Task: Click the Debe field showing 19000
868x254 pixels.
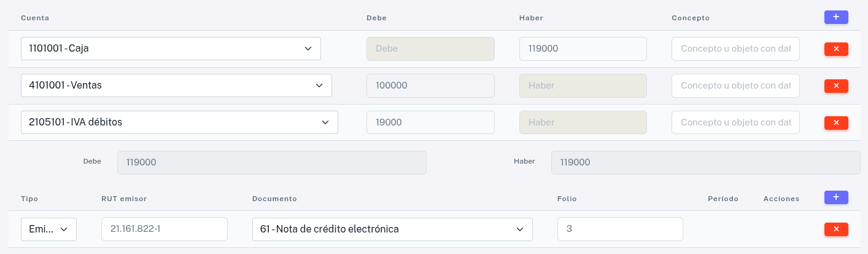Action: coord(430,122)
